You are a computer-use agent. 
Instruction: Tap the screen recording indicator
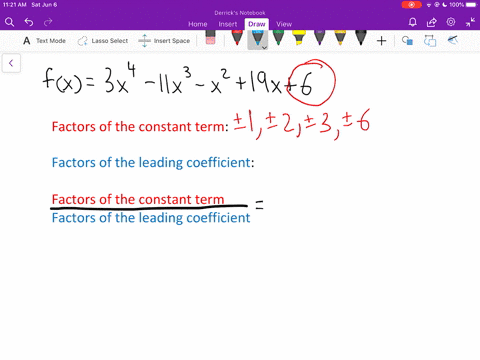pos(412,5)
